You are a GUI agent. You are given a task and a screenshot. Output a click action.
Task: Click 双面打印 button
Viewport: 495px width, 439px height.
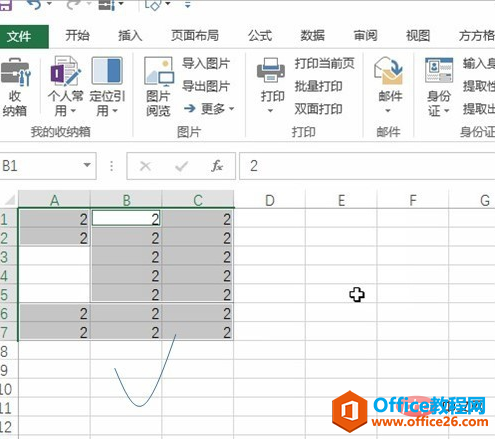[318, 109]
